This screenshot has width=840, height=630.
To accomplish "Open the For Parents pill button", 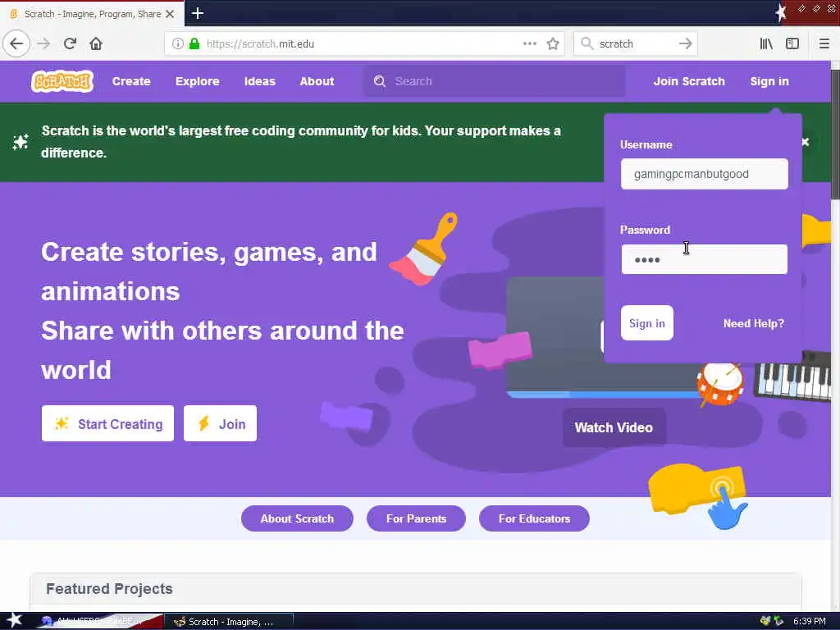I will point(416,518).
